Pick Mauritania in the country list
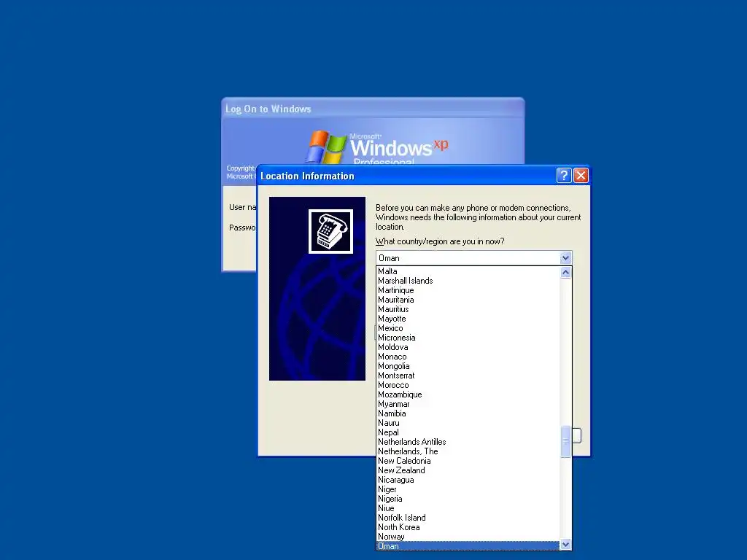747x560 pixels. point(468,300)
